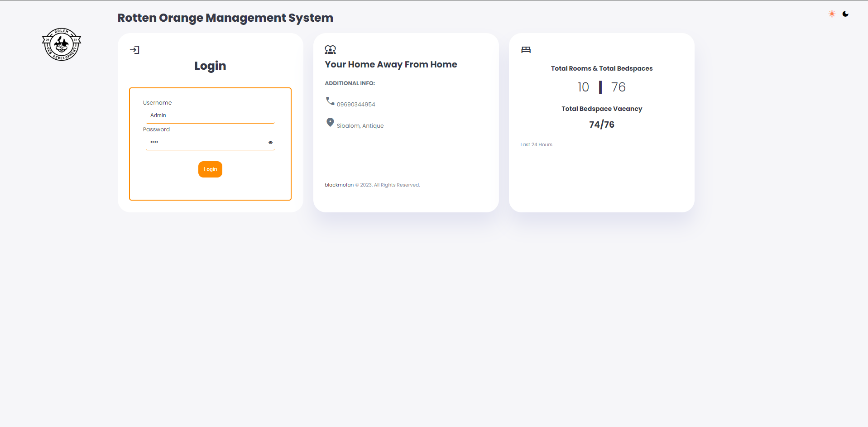The width and height of the screenshot is (868, 427).
Task: Click the phone number 09690344954
Action: coord(356,105)
